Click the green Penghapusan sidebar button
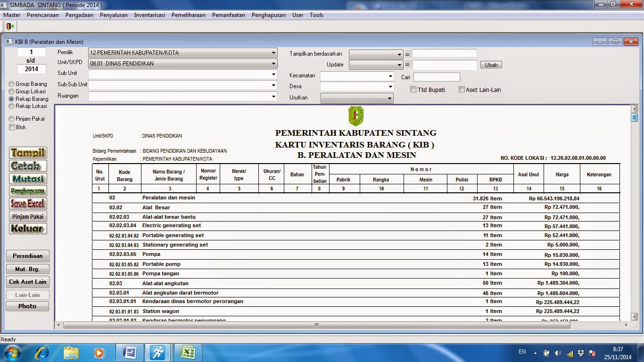644x362 pixels. click(x=28, y=191)
